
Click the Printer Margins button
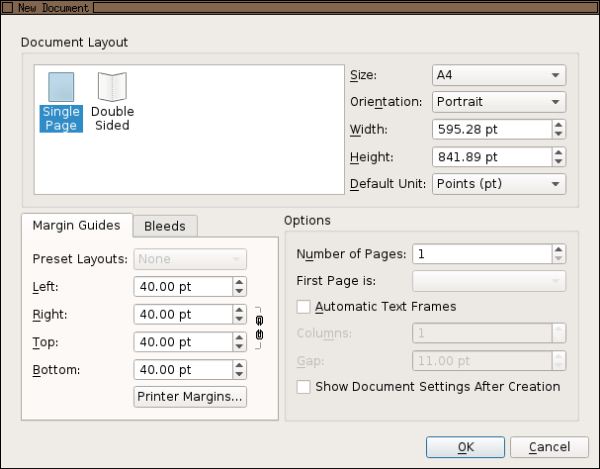point(190,397)
